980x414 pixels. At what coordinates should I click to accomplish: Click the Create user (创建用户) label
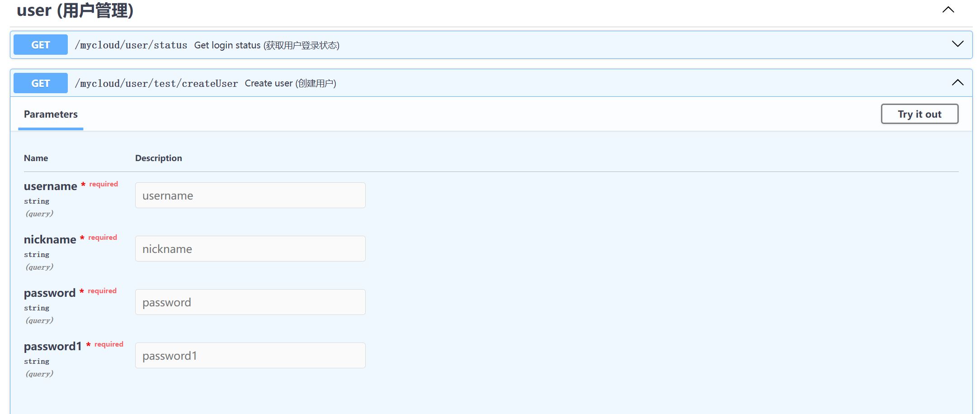click(x=291, y=83)
